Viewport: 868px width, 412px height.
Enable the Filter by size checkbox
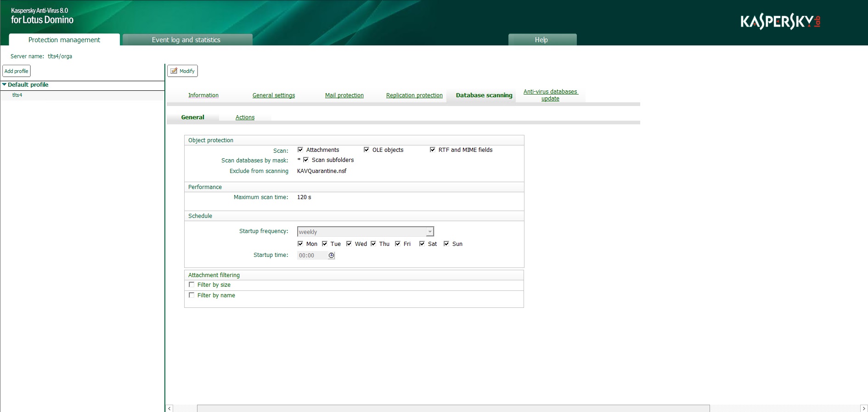pos(192,285)
